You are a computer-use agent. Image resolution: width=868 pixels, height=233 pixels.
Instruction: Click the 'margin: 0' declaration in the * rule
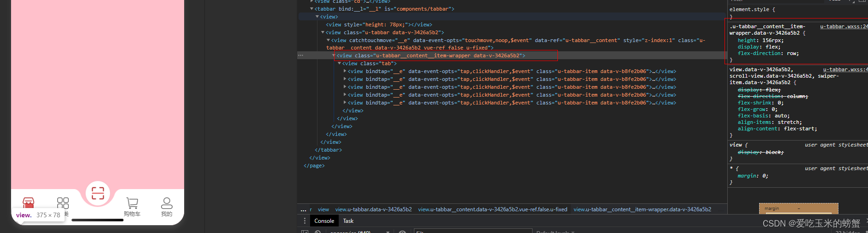753,176
